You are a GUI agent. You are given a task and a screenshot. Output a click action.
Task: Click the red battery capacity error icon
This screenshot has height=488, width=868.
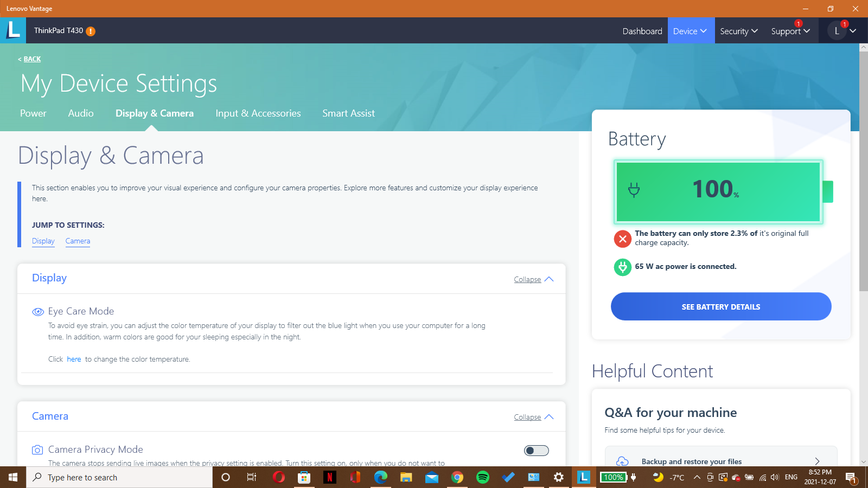click(622, 239)
